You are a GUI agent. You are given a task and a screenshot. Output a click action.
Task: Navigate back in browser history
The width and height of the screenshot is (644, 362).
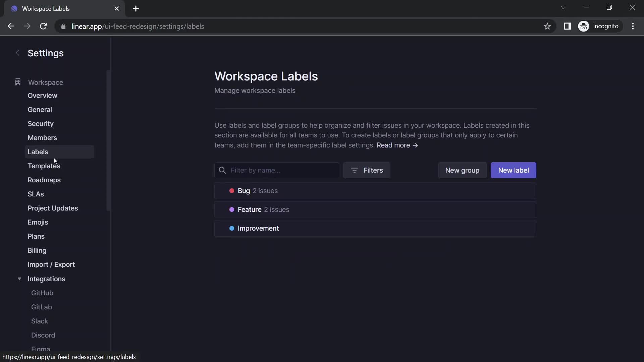(11, 26)
